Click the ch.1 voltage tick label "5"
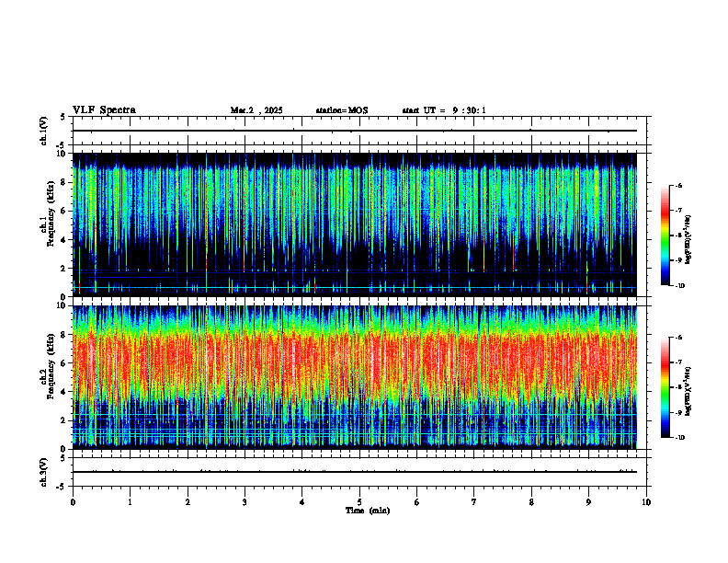The width and height of the screenshot is (728, 563). (63, 118)
